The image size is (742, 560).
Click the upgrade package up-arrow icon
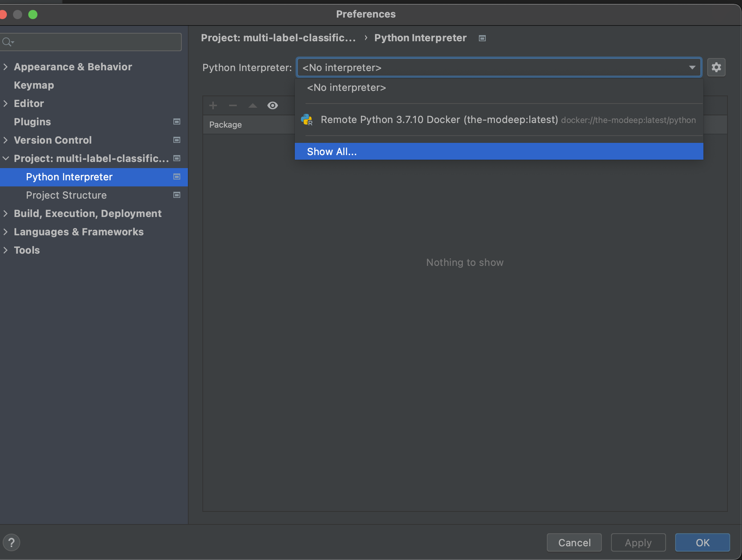click(253, 105)
